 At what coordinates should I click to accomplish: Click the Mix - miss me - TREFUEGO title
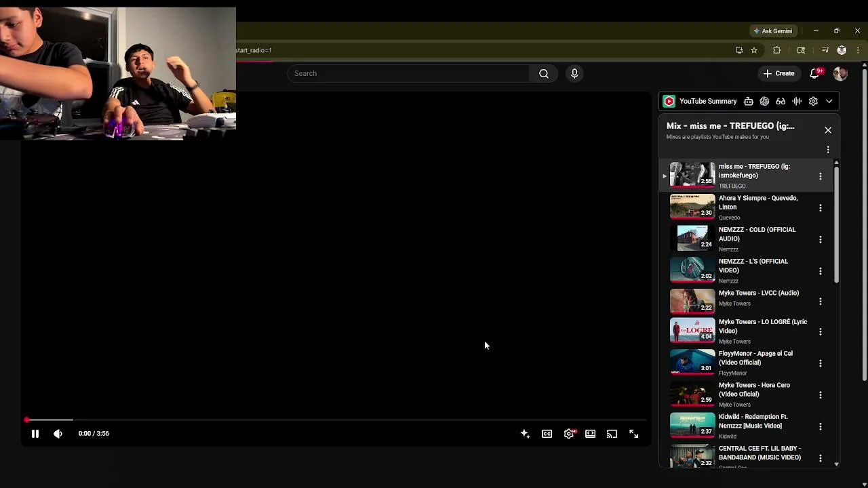click(x=730, y=125)
